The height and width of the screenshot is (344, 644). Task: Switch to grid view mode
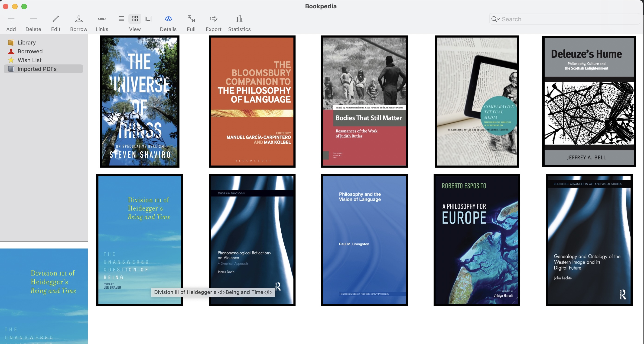coord(135,19)
